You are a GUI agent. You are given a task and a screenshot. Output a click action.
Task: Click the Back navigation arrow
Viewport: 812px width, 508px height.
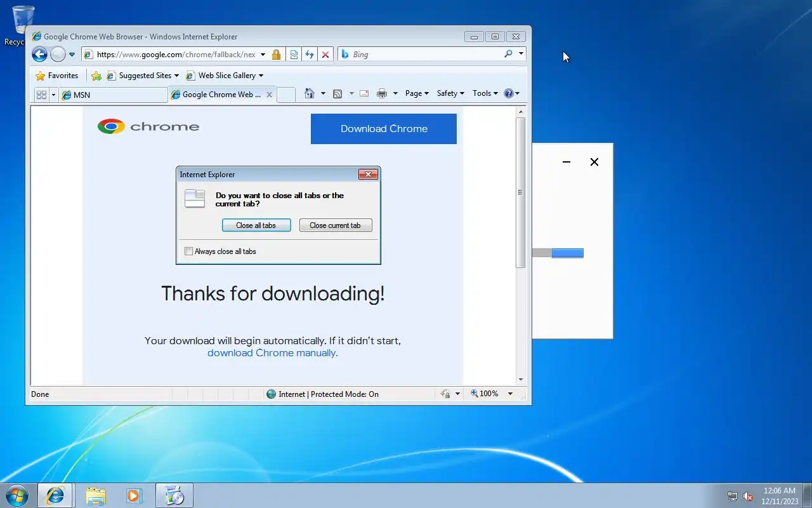click(39, 55)
